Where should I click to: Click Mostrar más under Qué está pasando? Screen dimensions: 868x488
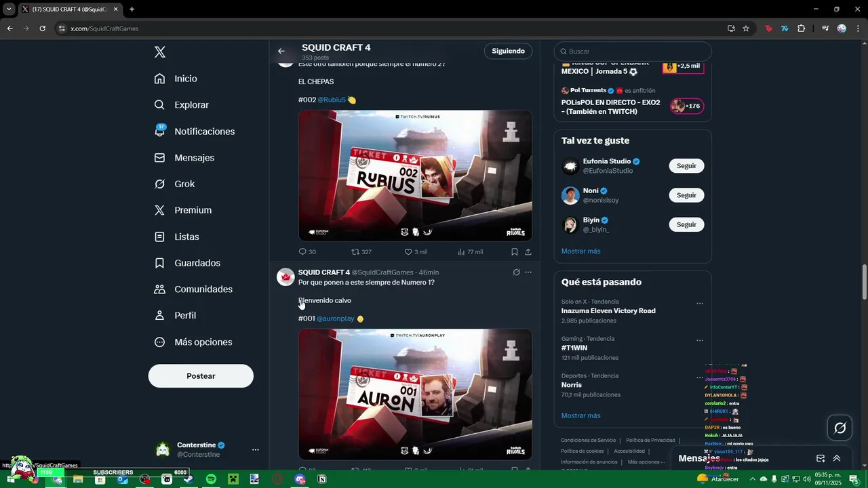point(580,415)
